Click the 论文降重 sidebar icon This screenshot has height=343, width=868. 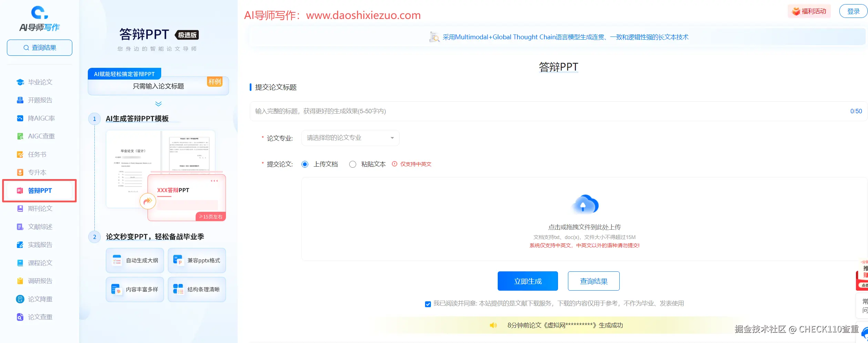pyautogui.click(x=20, y=299)
